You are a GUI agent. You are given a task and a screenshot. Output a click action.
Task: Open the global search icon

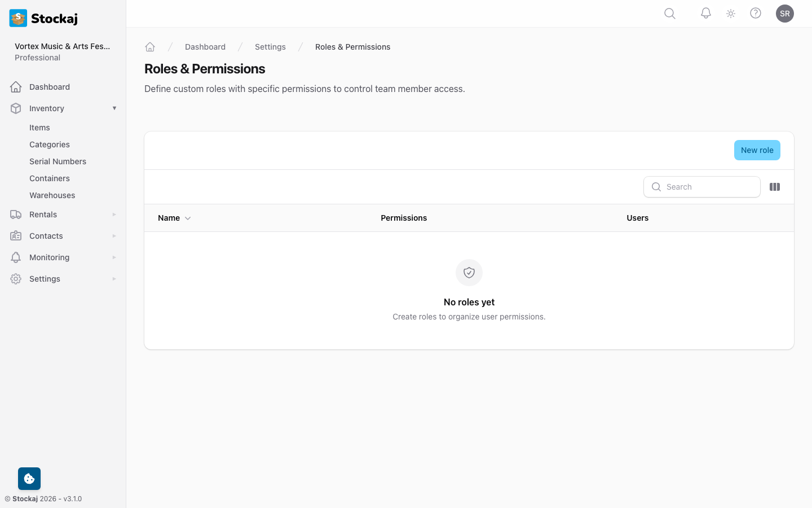click(669, 13)
